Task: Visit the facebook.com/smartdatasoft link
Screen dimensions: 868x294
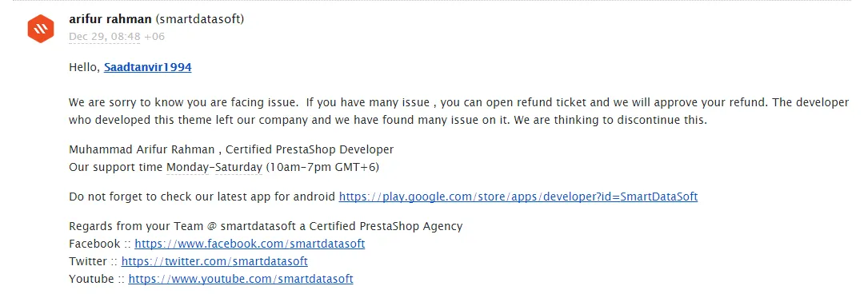Action: (250, 244)
